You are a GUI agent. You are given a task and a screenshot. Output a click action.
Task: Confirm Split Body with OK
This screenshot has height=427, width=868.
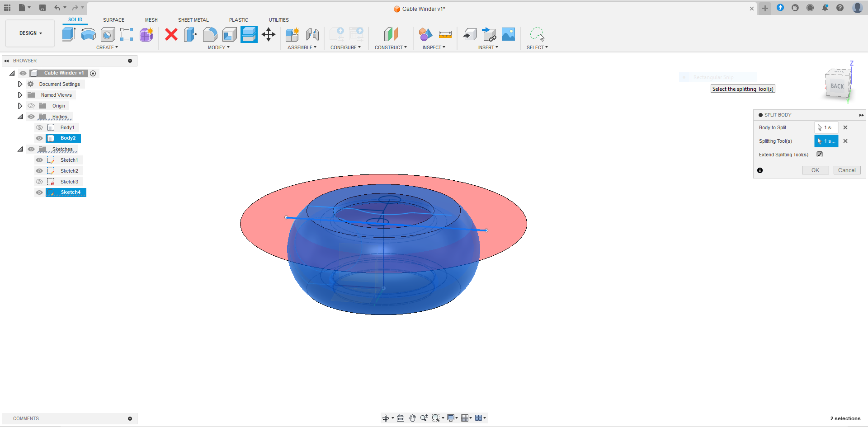[x=815, y=170]
